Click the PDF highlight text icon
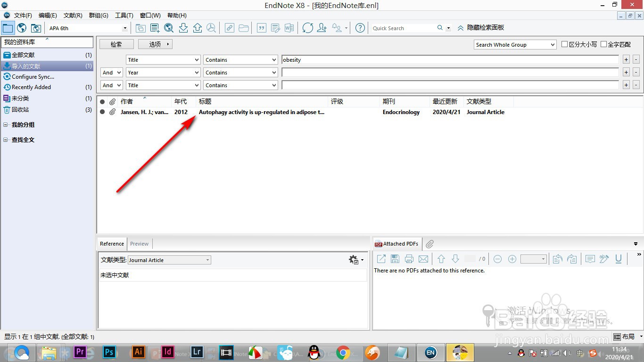644x362 pixels. pos(604,259)
